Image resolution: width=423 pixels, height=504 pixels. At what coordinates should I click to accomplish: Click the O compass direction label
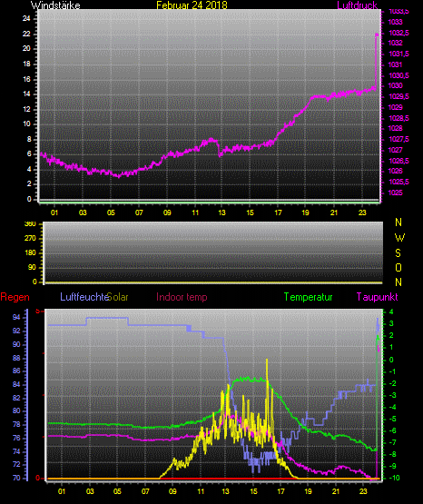(398, 267)
